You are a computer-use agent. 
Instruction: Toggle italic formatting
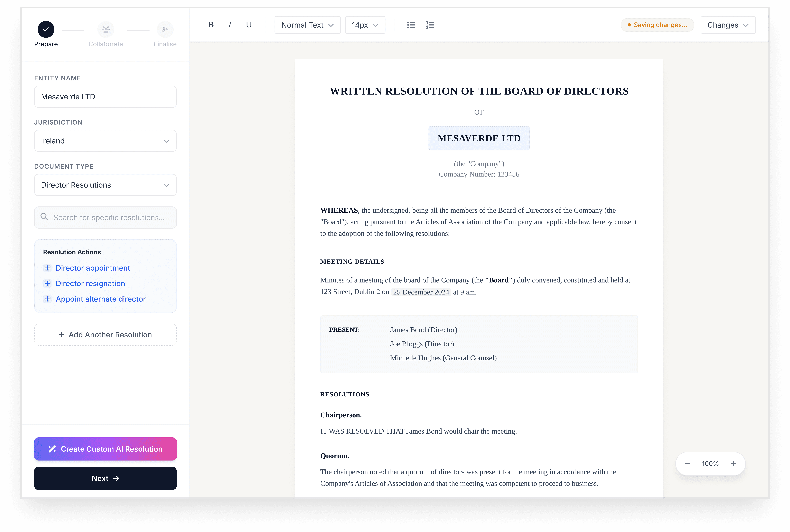point(230,25)
